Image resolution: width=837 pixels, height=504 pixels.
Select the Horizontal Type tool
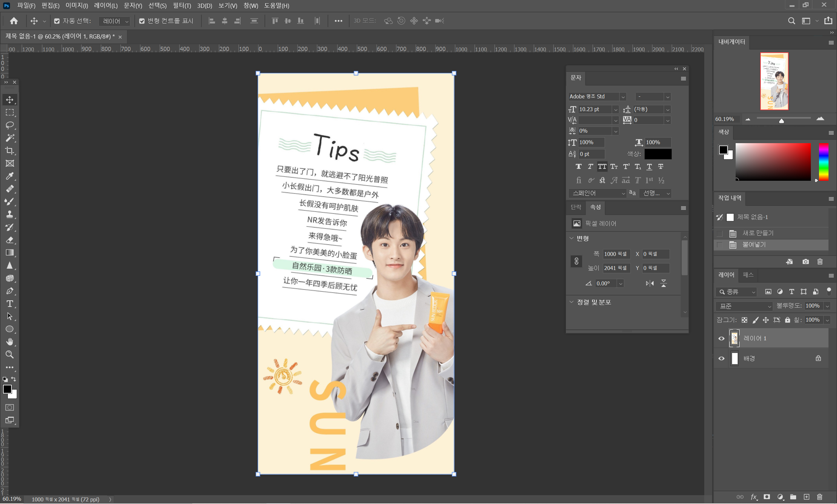(9, 304)
